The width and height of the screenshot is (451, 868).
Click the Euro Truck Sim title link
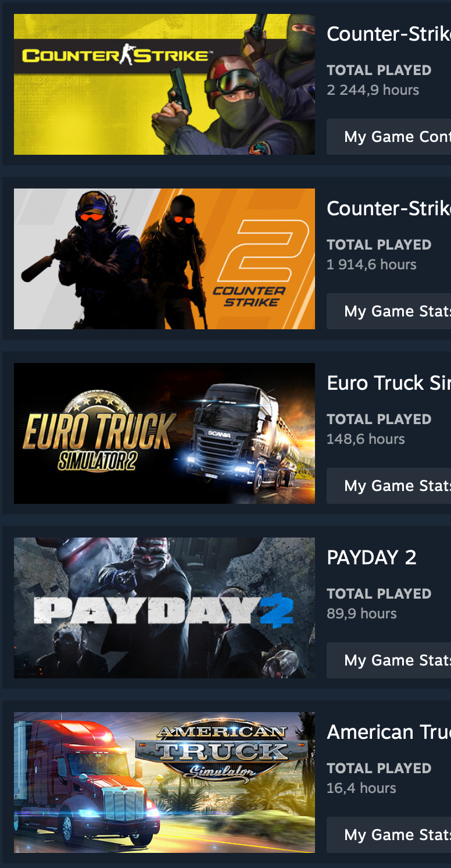pos(389,383)
